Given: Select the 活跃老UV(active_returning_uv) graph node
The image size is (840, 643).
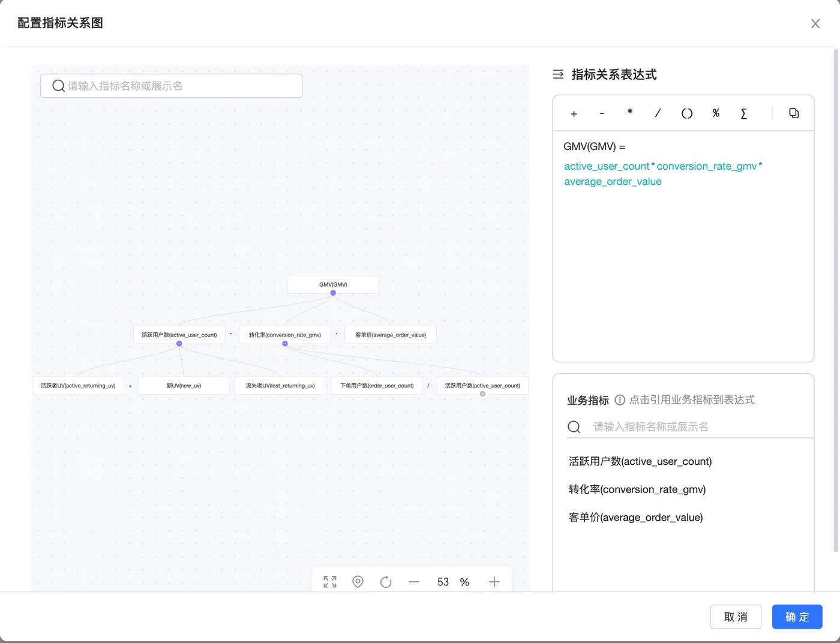Looking at the screenshot, I should (78, 386).
